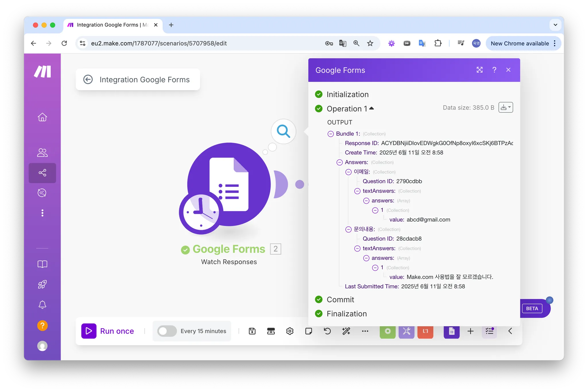Click the operations count badge 2
This screenshot has width=588, height=392.
coord(276,249)
